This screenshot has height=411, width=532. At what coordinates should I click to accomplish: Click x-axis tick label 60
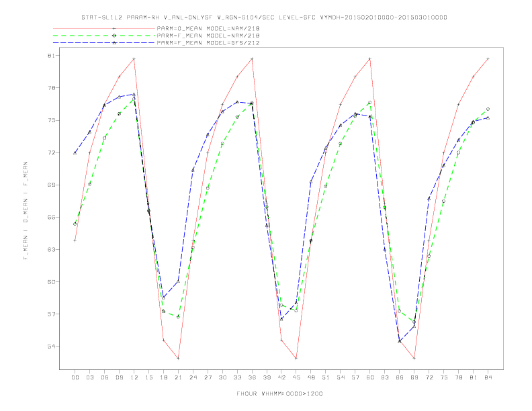click(370, 377)
